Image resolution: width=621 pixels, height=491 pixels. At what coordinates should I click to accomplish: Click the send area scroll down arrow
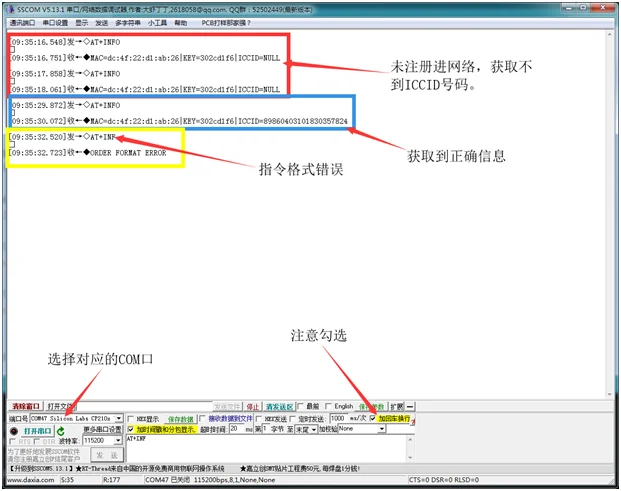point(410,458)
